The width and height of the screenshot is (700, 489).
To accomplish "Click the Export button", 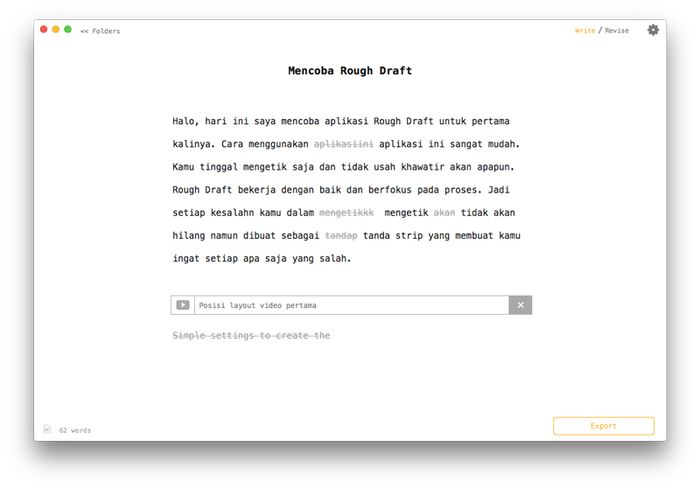I will tap(604, 426).
